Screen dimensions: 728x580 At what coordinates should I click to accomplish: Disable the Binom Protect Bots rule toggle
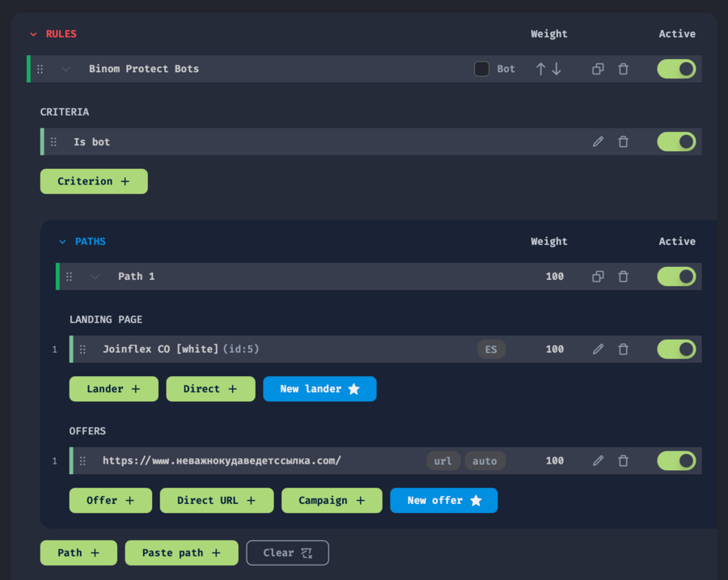[676, 69]
